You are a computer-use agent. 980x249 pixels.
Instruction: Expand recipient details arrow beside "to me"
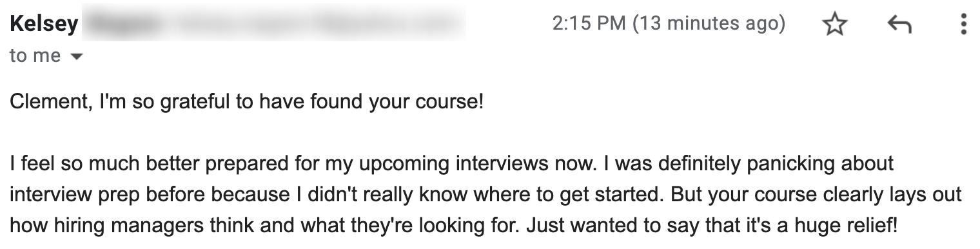[76, 57]
